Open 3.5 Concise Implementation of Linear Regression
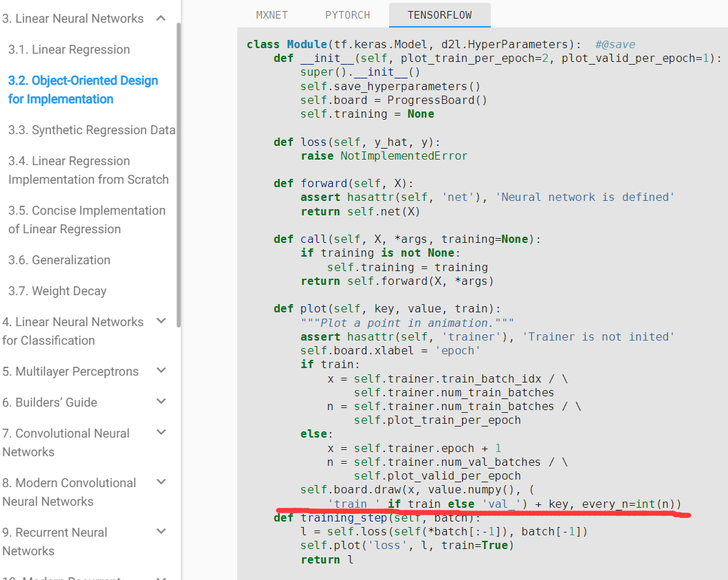This screenshot has width=728, height=580. click(x=87, y=220)
